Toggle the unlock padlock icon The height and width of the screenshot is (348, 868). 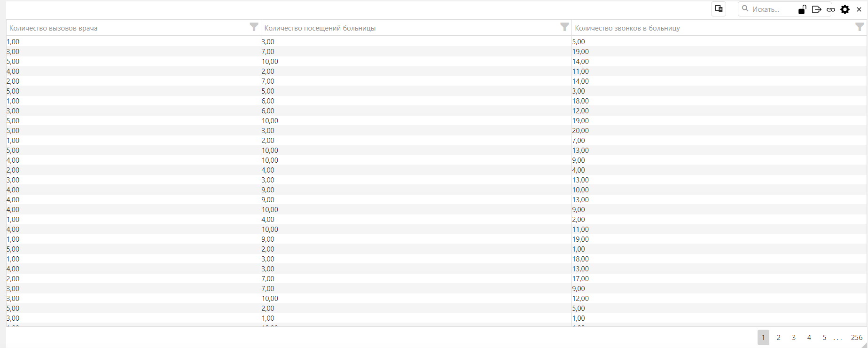point(802,9)
